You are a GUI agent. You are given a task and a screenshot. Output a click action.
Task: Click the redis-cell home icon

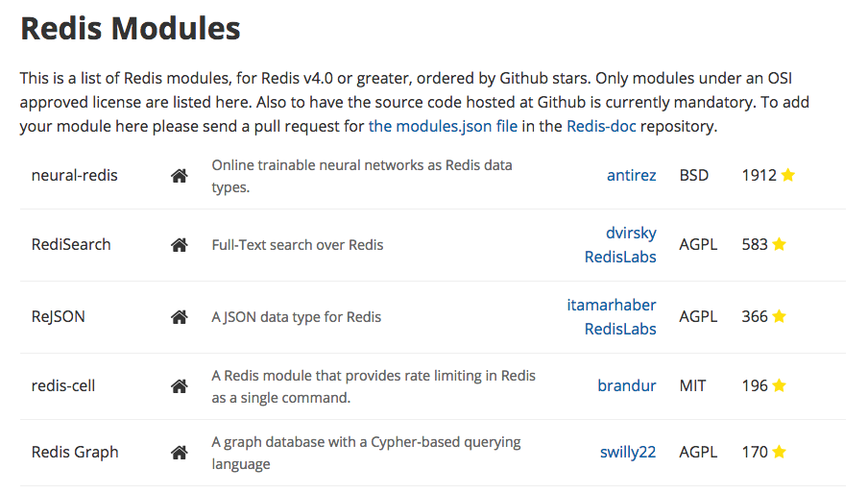(x=179, y=386)
